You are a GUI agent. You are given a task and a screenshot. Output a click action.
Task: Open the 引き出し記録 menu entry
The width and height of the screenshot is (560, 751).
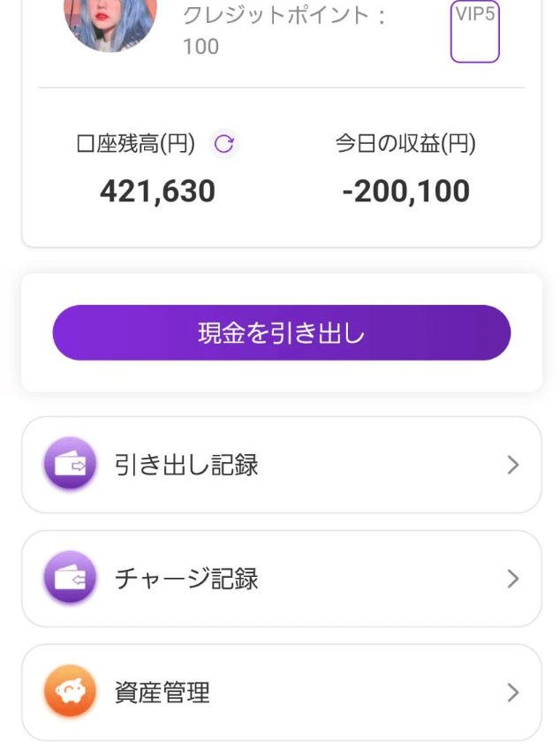[186, 466]
